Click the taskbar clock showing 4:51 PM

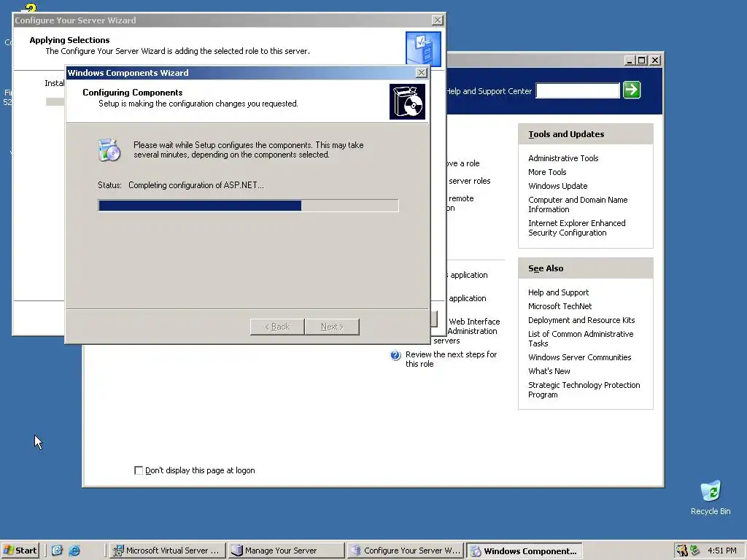[x=721, y=551]
